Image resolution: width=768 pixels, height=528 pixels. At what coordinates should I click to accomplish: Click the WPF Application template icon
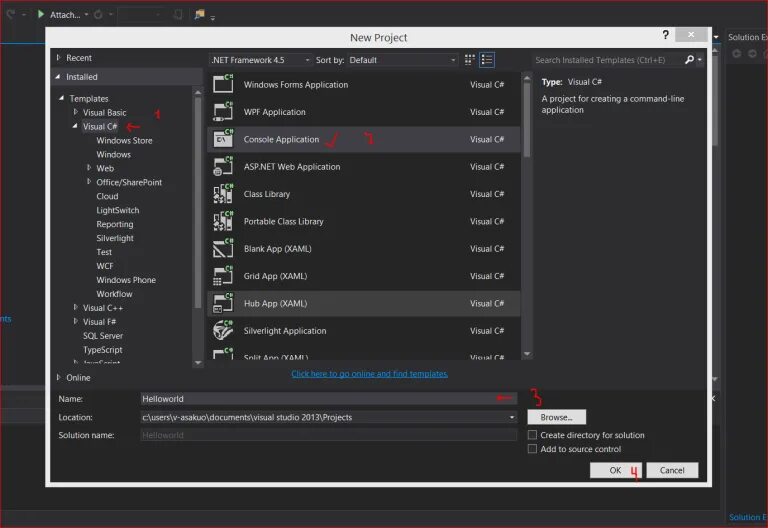tap(223, 111)
